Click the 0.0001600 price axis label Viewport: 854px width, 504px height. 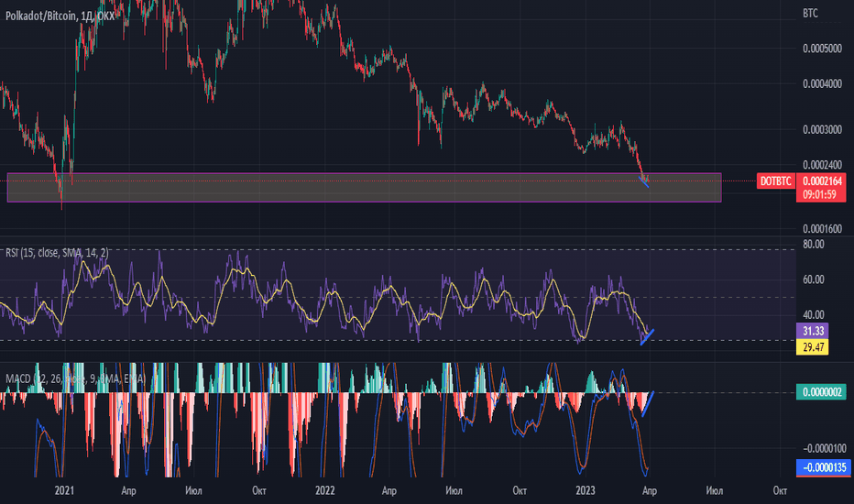(x=822, y=229)
